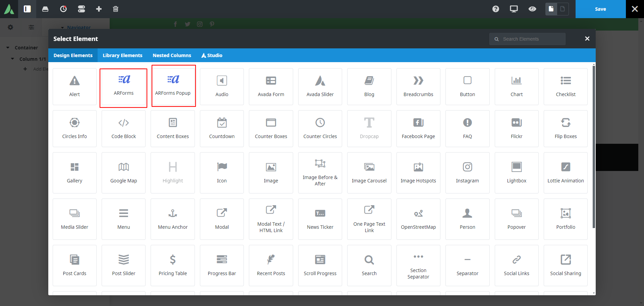Click the blue Save button
The width and height of the screenshot is (644, 306).
600,9
